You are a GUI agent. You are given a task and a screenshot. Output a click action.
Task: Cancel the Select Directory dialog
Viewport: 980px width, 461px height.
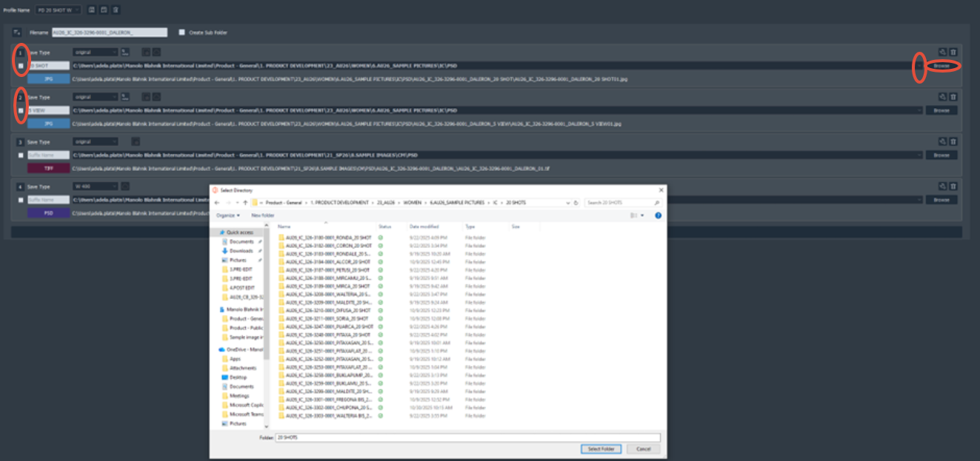tap(643, 449)
